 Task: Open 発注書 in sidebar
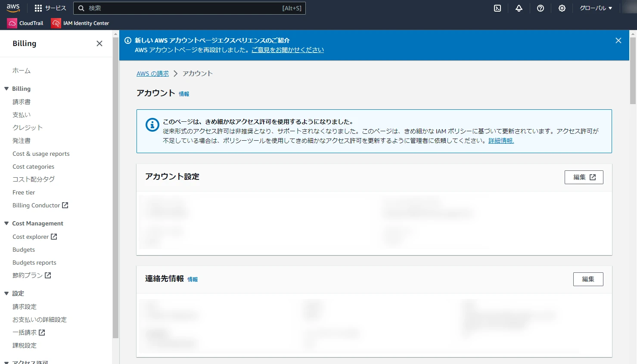[22, 141]
